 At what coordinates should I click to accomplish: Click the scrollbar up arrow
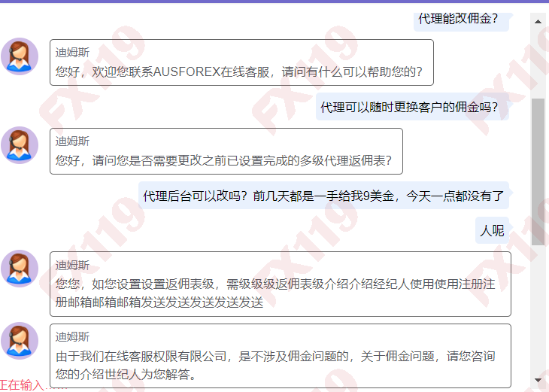pyautogui.click(x=538, y=21)
